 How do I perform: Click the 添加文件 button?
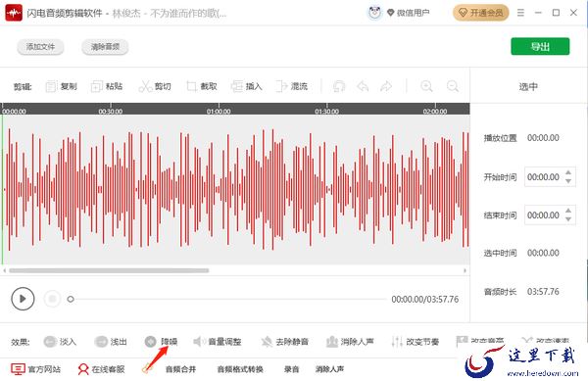point(40,47)
